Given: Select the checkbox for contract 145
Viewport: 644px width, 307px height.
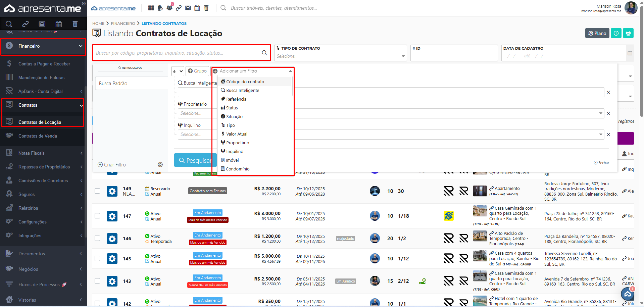Looking at the screenshot, I should tap(97, 258).
